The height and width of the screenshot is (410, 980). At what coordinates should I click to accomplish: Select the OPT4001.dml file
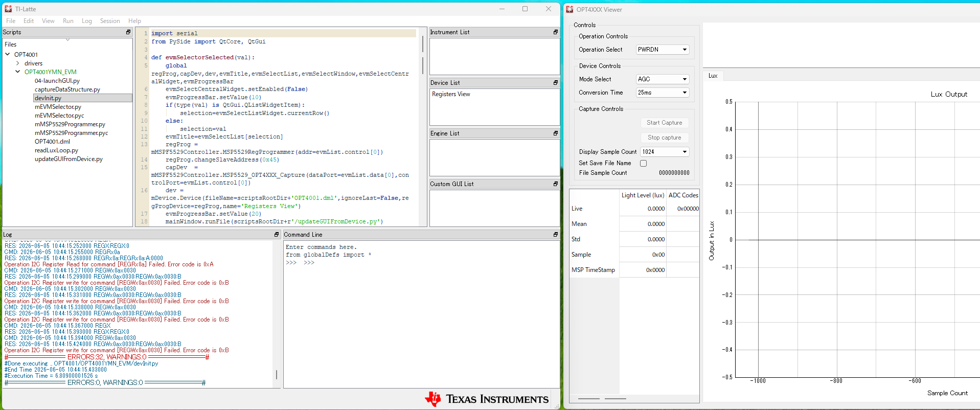[52, 142]
